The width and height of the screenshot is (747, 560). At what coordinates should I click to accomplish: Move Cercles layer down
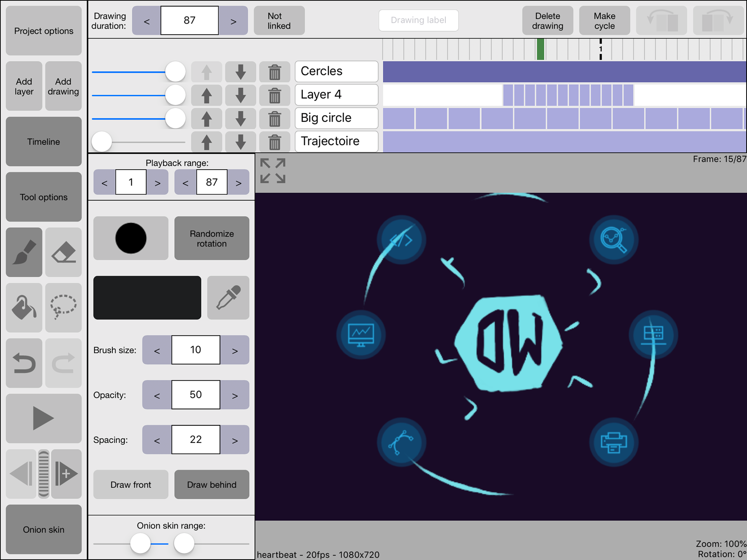pyautogui.click(x=241, y=72)
